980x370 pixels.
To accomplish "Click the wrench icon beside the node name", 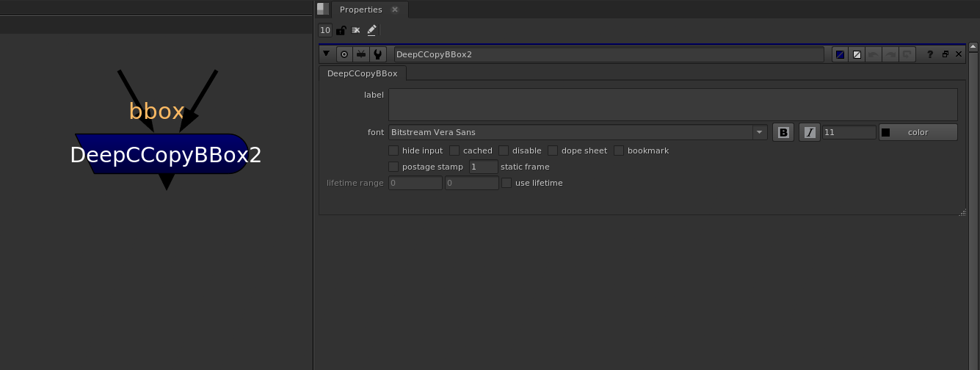I will click(x=377, y=54).
